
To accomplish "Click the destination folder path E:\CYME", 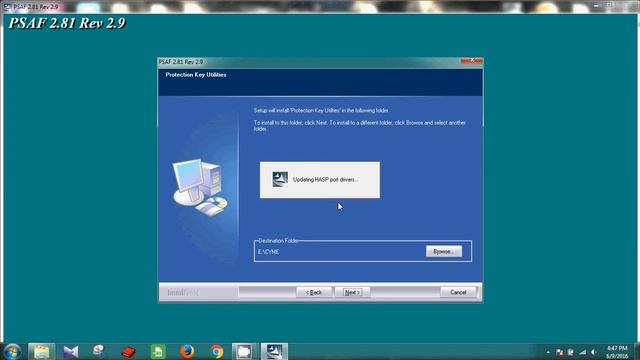I will 269,252.
